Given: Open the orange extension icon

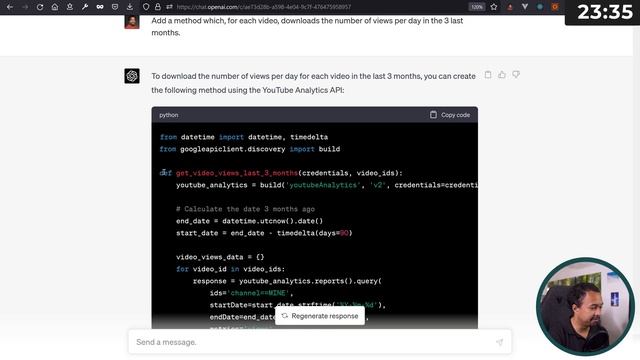Looking at the screenshot, I should pyautogui.click(x=555, y=7).
